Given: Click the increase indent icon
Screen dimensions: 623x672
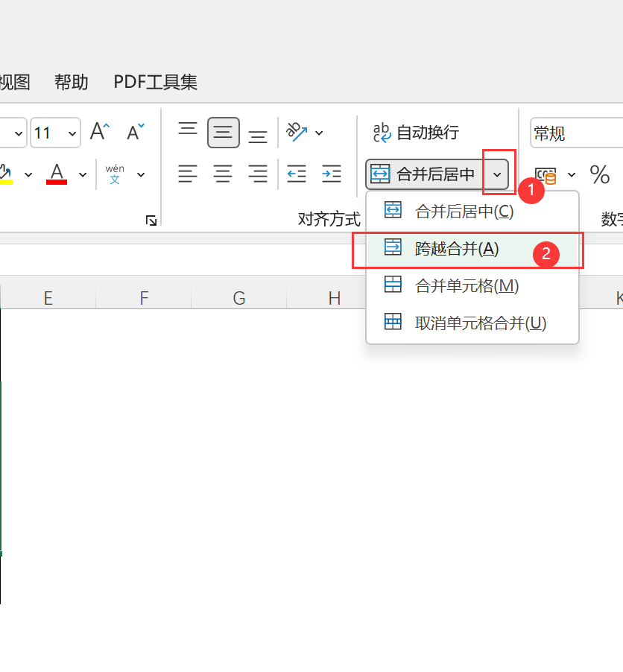Looking at the screenshot, I should tap(331, 173).
